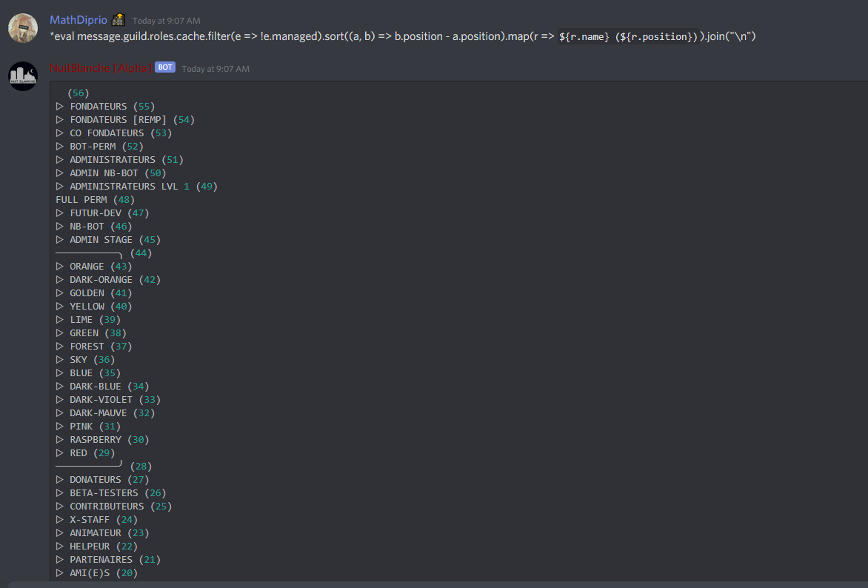
Task: Select the HELPEUR (22) line
Action: coord(97,546)
